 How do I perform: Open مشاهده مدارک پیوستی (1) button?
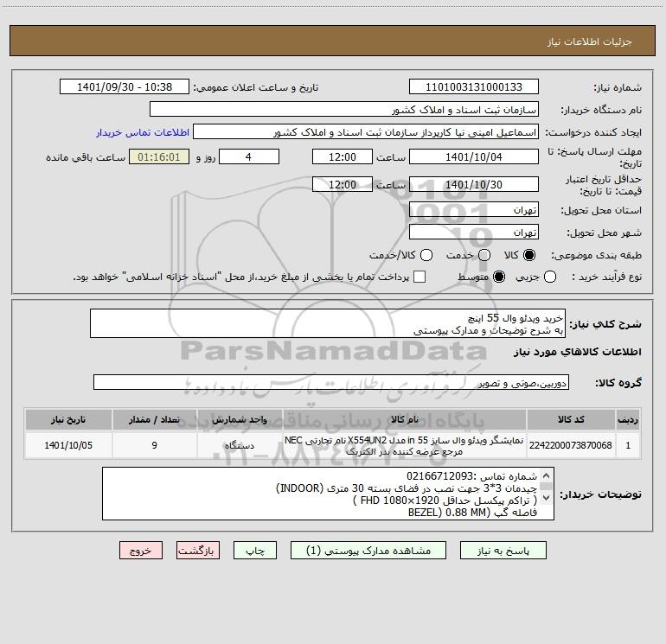pos(368,551)
